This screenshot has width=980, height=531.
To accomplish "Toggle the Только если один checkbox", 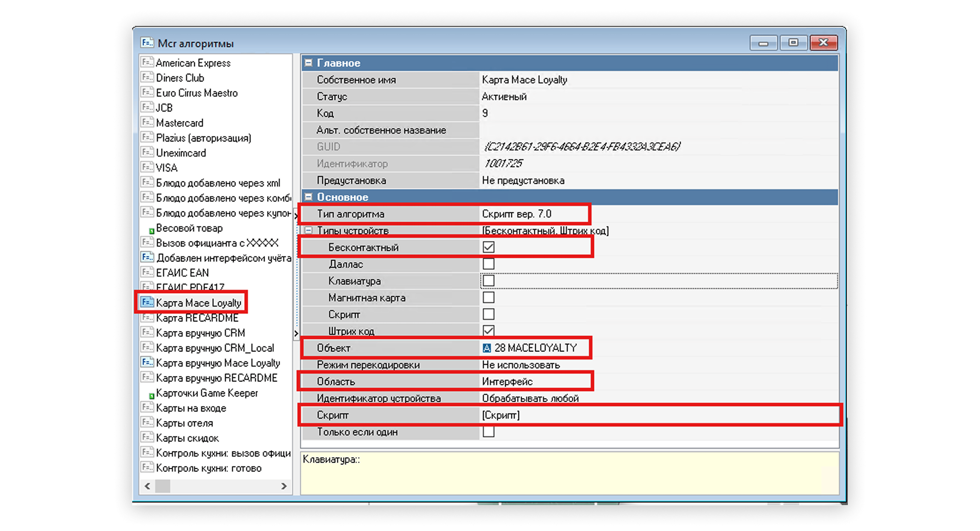I will pyautogui.click(x=488, y=431).
